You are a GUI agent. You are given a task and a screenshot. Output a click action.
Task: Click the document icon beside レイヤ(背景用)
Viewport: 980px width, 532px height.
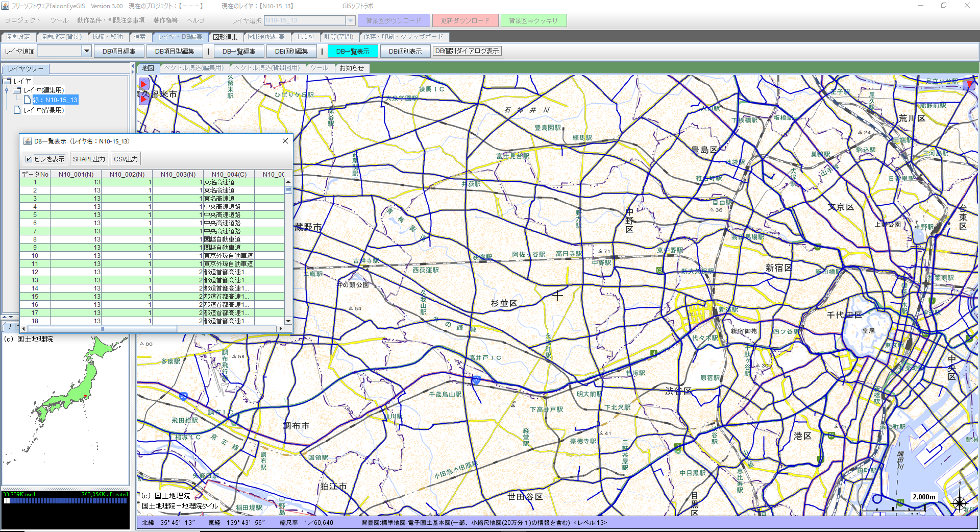[17, 110]
